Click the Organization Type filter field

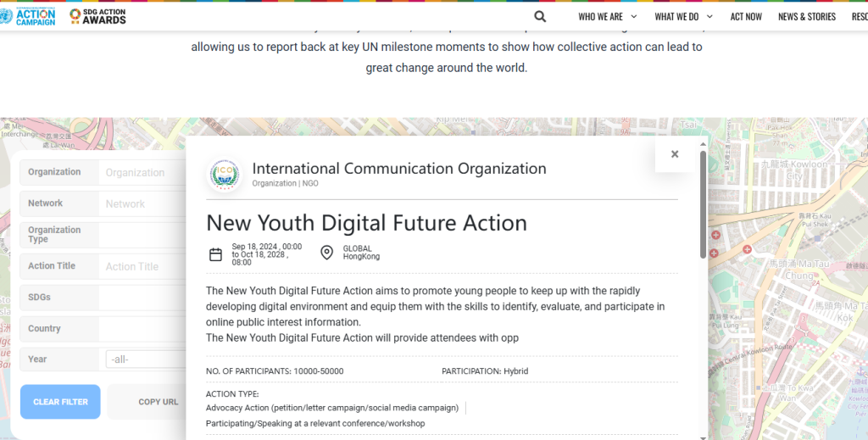pos(142,235)
